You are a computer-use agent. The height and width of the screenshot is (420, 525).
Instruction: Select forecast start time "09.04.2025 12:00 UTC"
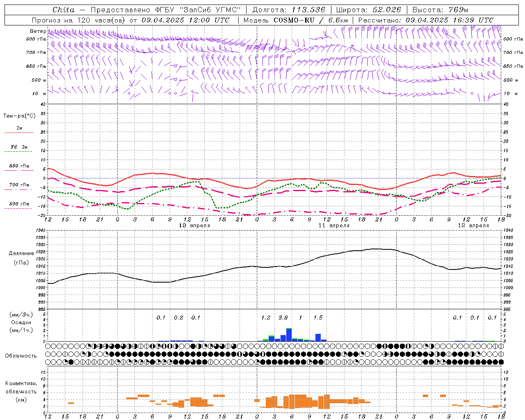pyautogui.click(x=185, y=20)
